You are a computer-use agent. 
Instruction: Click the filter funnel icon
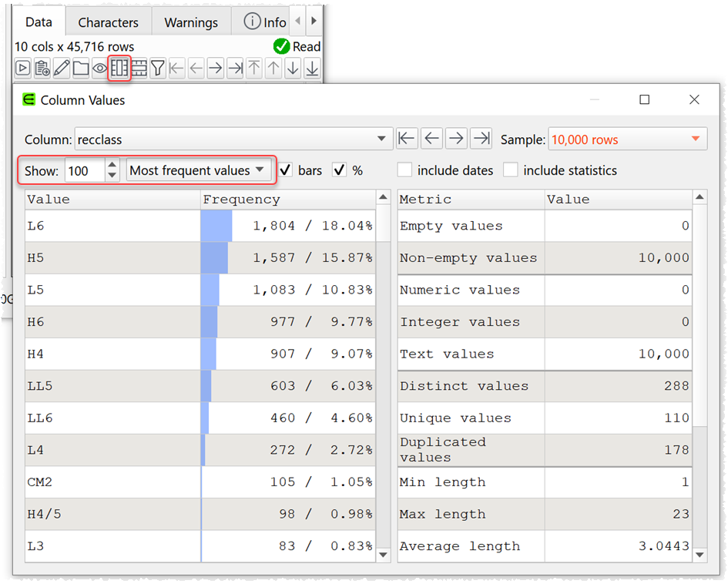[158, 69]
